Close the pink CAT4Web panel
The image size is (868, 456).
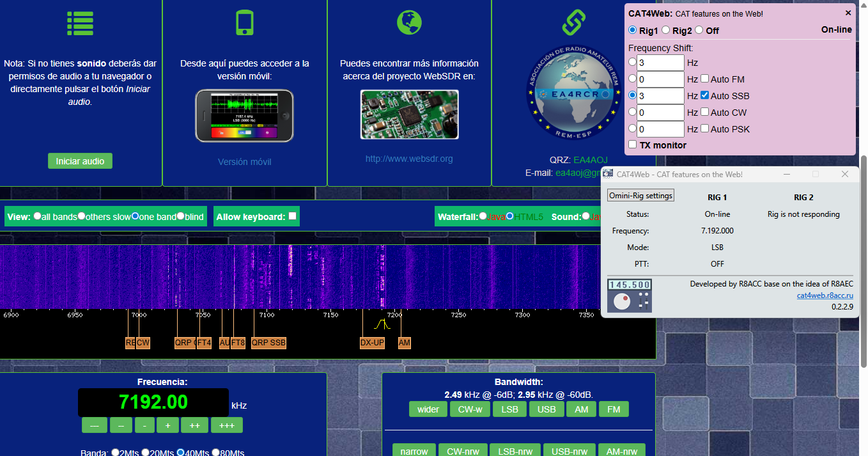click(x=848, y=13)
